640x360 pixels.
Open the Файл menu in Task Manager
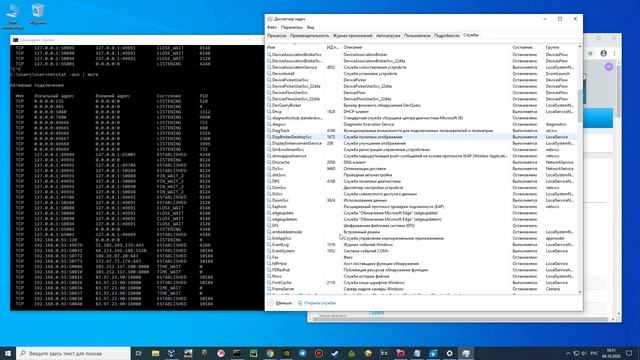(272, 27)
